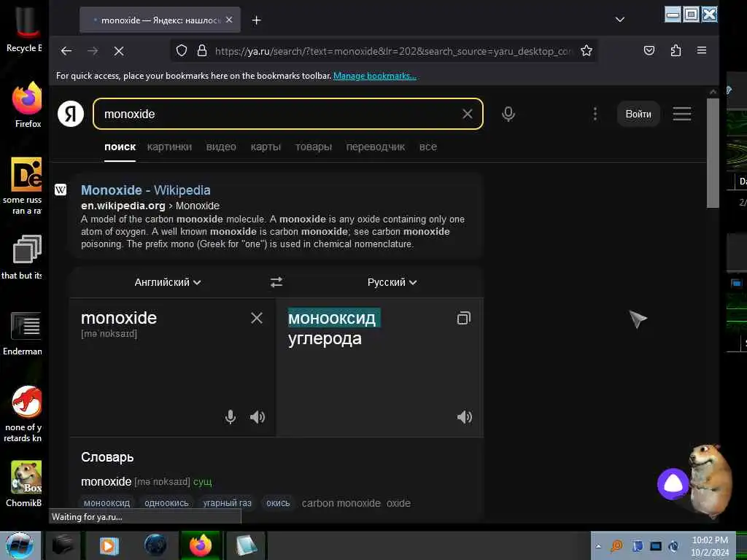Open the все tab
The image size is (747, 560).
[427, 147]
